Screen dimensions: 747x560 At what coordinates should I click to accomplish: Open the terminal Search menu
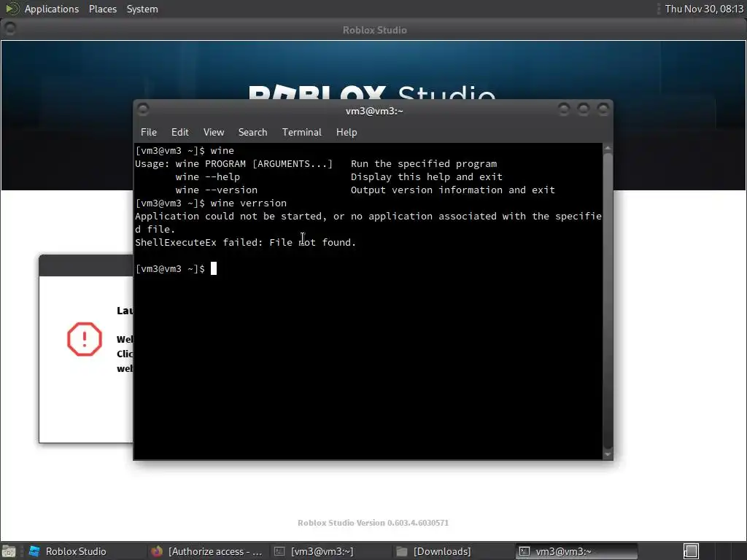[252, 133]
